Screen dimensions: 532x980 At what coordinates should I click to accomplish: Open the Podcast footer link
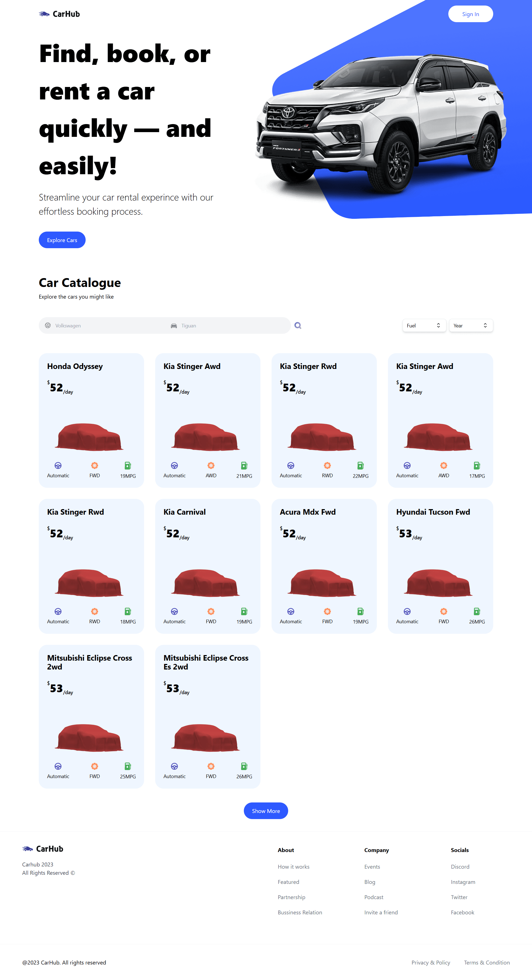[374, 897]
